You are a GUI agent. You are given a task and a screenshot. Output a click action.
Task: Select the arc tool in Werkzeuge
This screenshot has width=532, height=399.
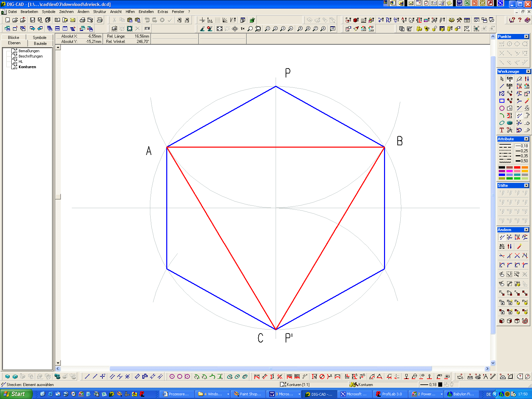(502, 115)
